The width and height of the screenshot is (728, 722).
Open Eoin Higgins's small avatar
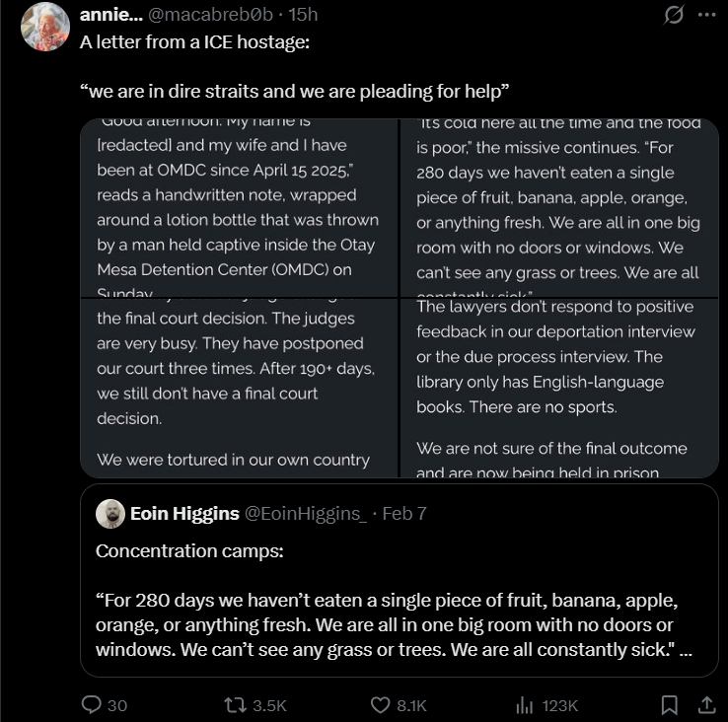(x=109, y=513)
